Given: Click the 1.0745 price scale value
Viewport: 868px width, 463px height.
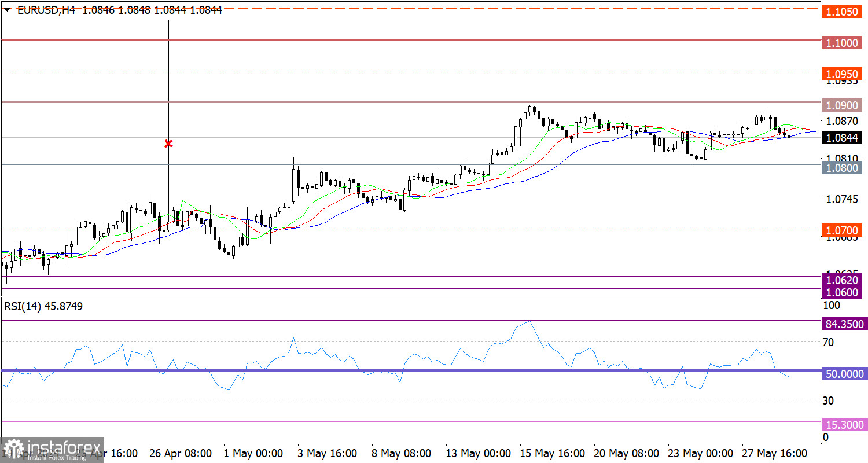Looking at the screenshot, I should [x=841, y=199].
